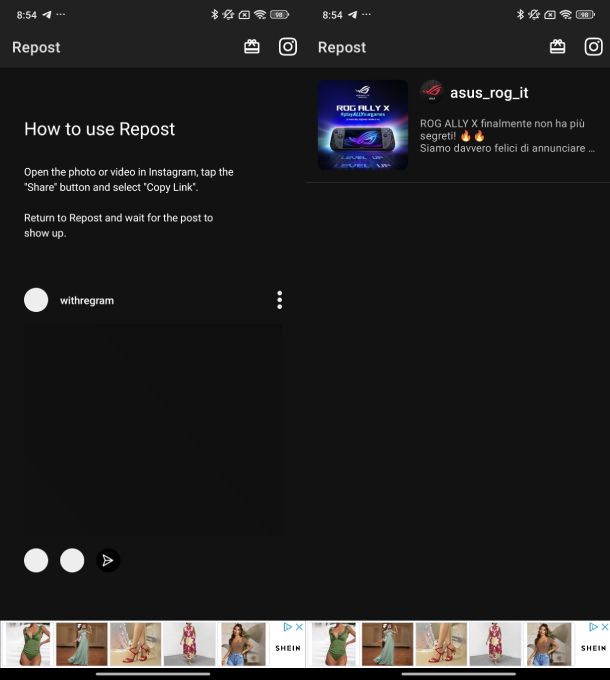
Task: Open the ROG ALLY X caption text
Action: pos(507,136)
